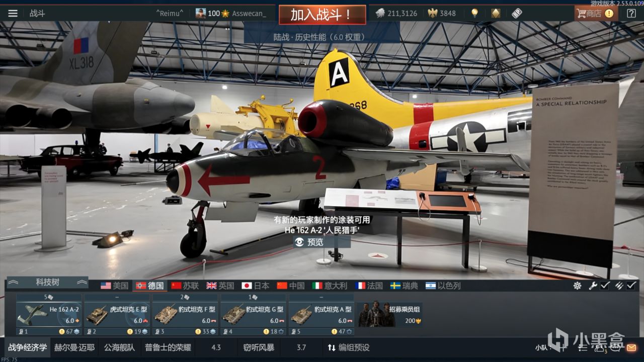The image size is (644, 362).
Task: Collapse the 科技树 tech tree panel
Action: coord(47,282)
